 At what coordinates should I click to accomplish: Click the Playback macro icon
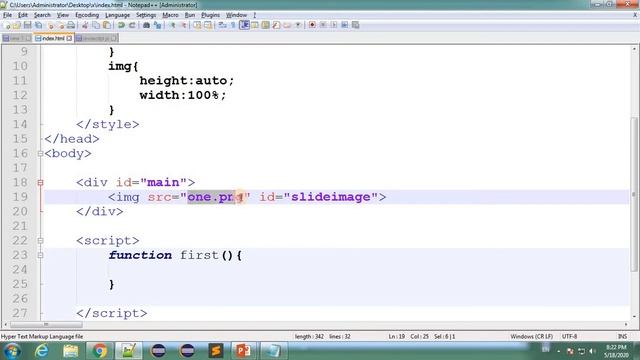point(334,25)
